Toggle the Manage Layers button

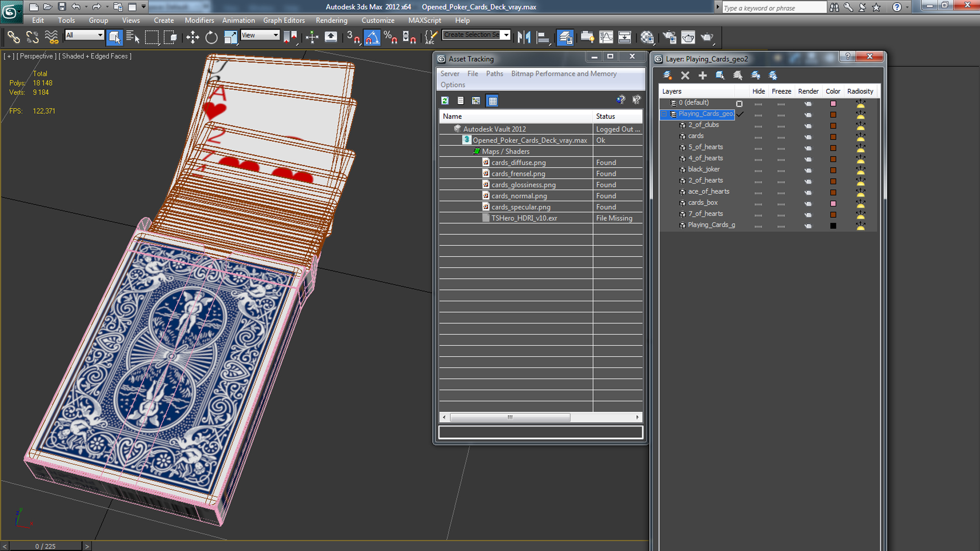coord(565,37)
